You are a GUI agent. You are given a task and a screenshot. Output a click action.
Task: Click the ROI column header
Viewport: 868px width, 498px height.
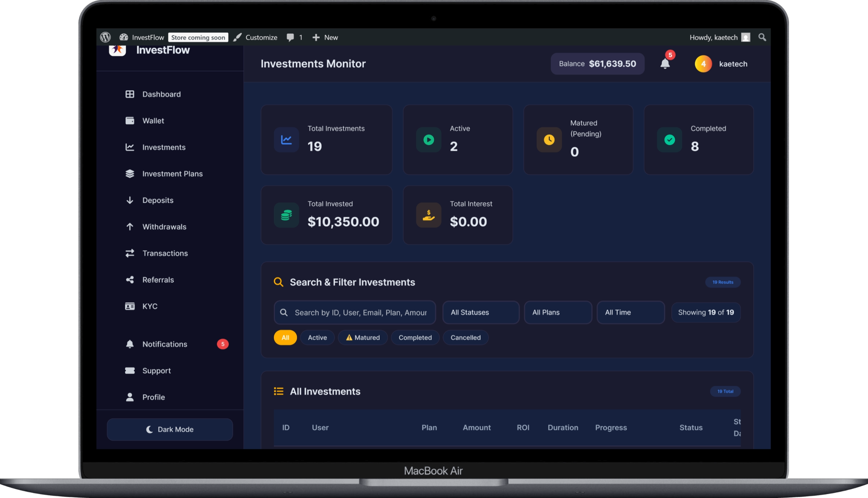point(522,428)
